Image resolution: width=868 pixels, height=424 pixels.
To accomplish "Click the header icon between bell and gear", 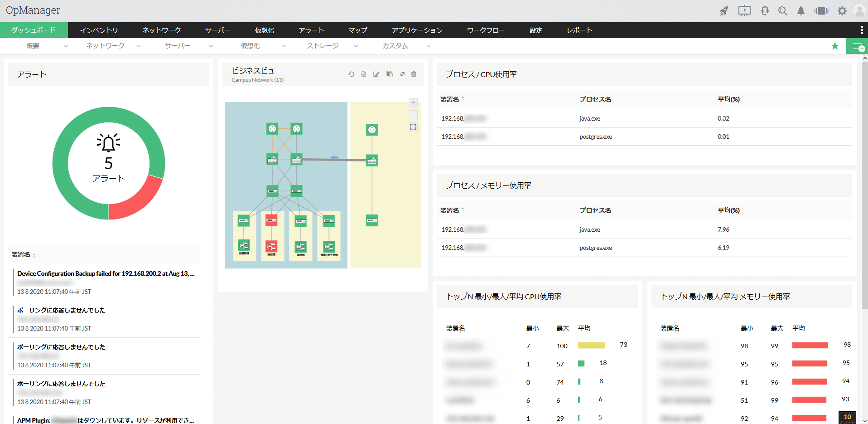I will [821, 11].
